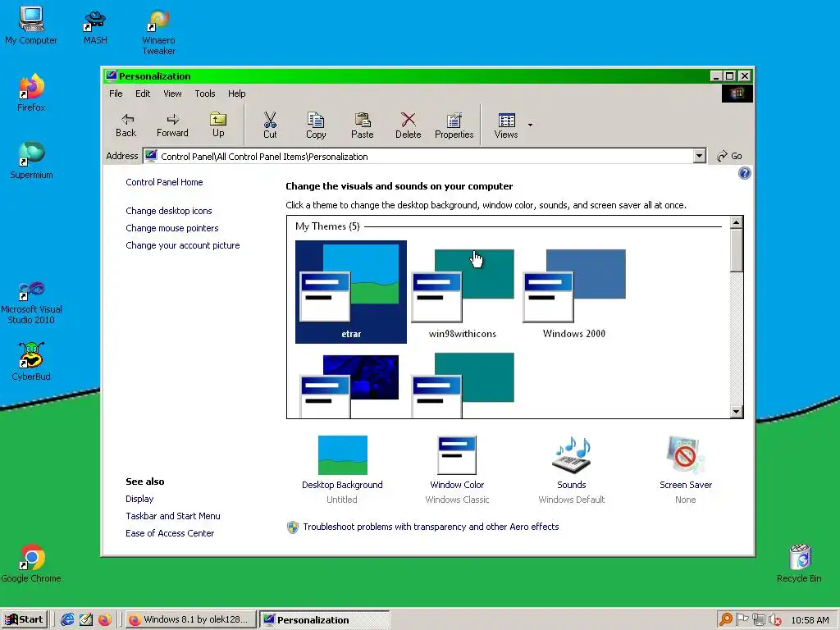Screen dimensions: 840x630
Task: Switch to Windows 8.1 by olek128 taskbar window
Action: (x=190, y=620)
